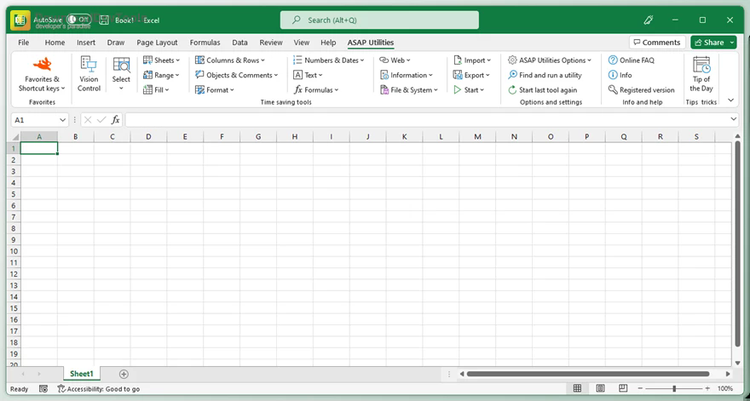
Task: Switch to the Page Layout tab
Action: tap(157, 43)
